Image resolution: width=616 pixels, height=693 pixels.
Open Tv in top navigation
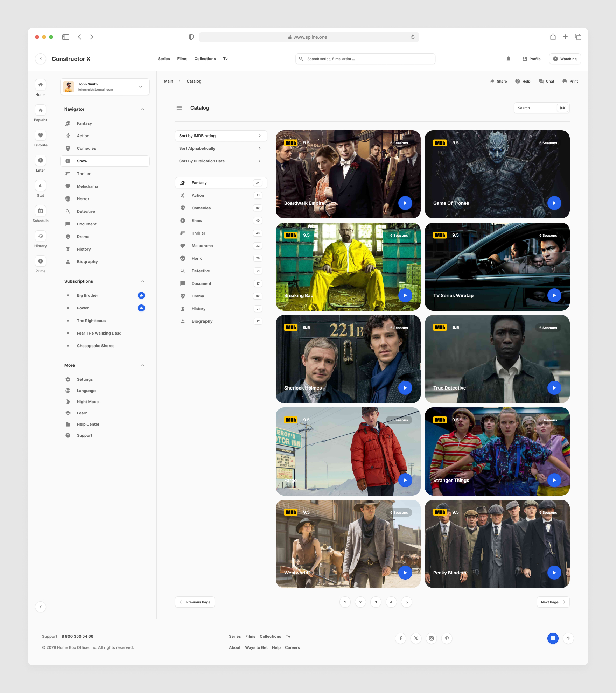[x=226, y=59]
